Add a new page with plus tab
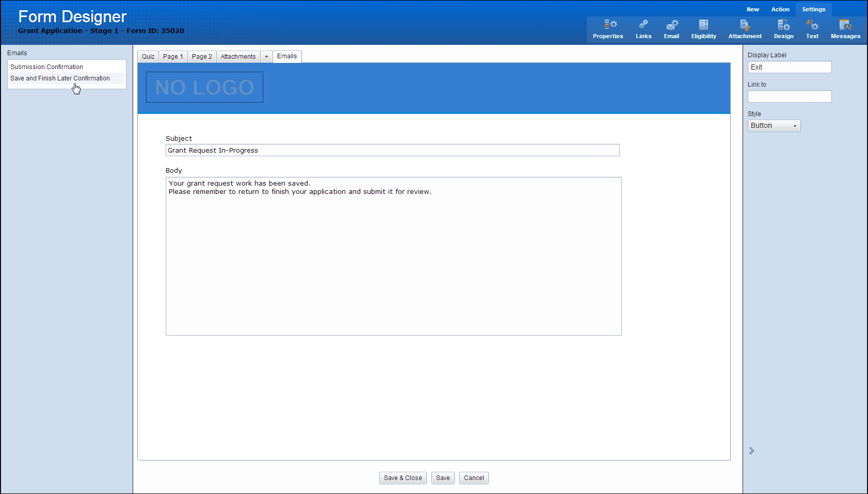The image size is (868, 494). coord(266,57)
